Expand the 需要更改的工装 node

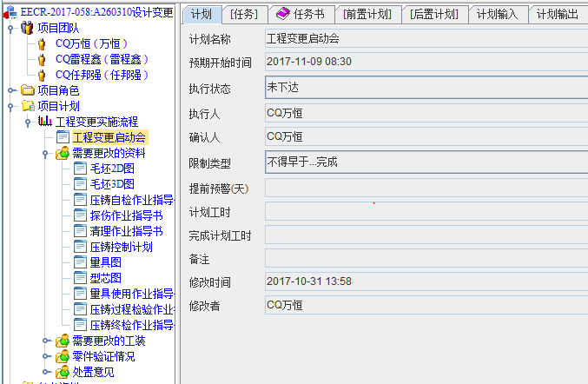tap(45, 341)
